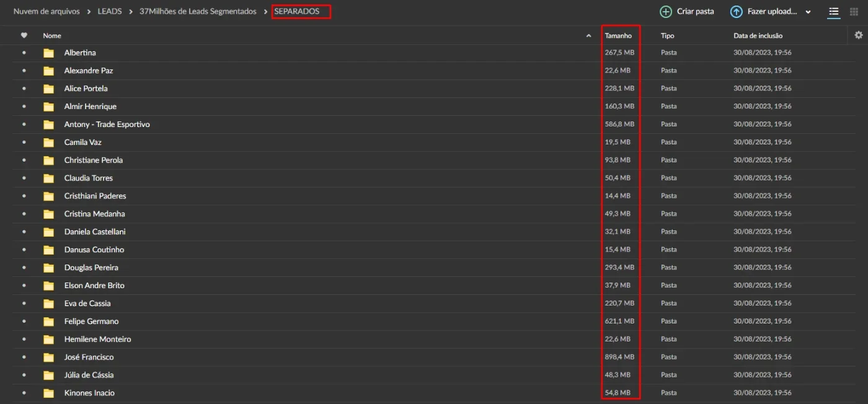This screenshot has height=404, width=868.
Task: Toggle favorite dot for Douglas Pereira row
Action: pyautogui.click(x=24, y=268)
